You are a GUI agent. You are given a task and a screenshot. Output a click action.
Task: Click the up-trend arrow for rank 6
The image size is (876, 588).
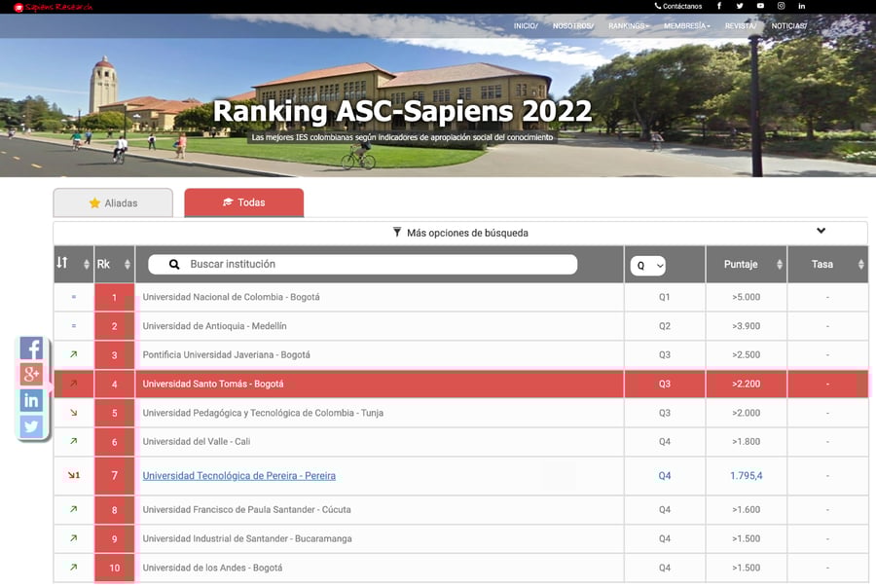73,441
